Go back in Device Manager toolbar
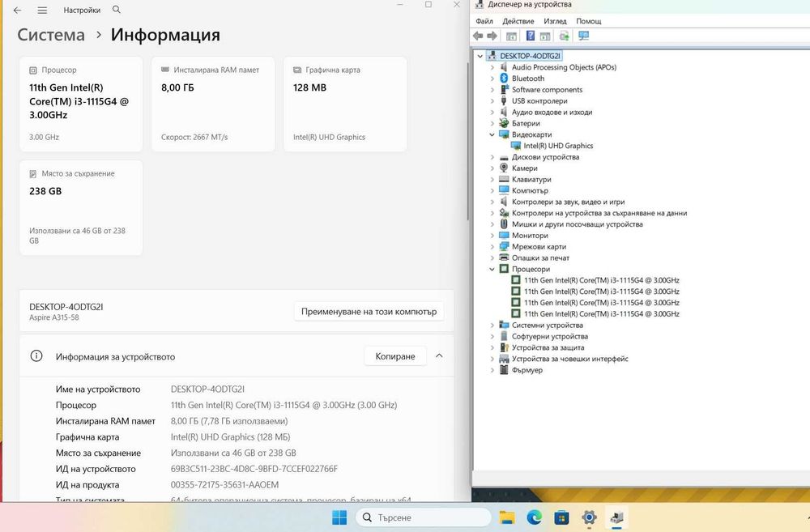 click(x=478, y=36)
